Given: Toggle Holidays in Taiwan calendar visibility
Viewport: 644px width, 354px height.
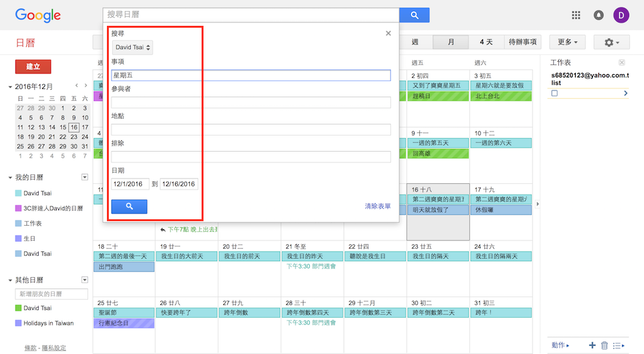Looking at the screenshot, I should [x=19, y=323].
